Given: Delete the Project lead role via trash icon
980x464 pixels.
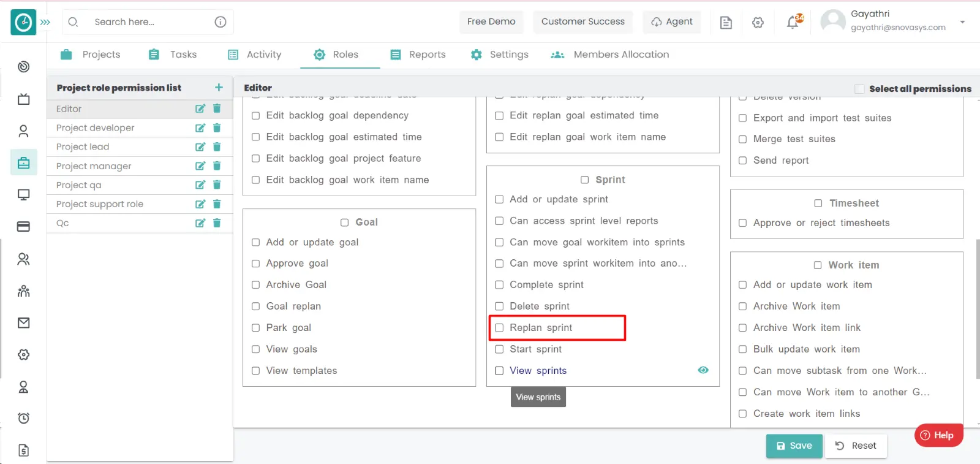Looking at the screenshot, I should point(217,147).
